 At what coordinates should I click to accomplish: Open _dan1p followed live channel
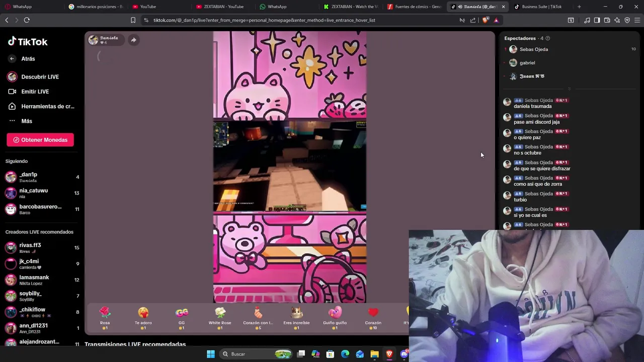pos(41,177)
